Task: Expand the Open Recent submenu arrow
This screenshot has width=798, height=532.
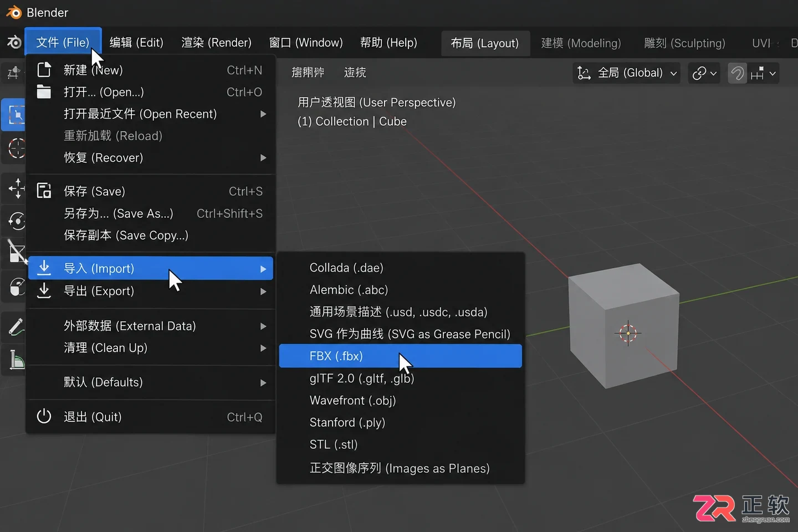Action: (x=263, y=114)
